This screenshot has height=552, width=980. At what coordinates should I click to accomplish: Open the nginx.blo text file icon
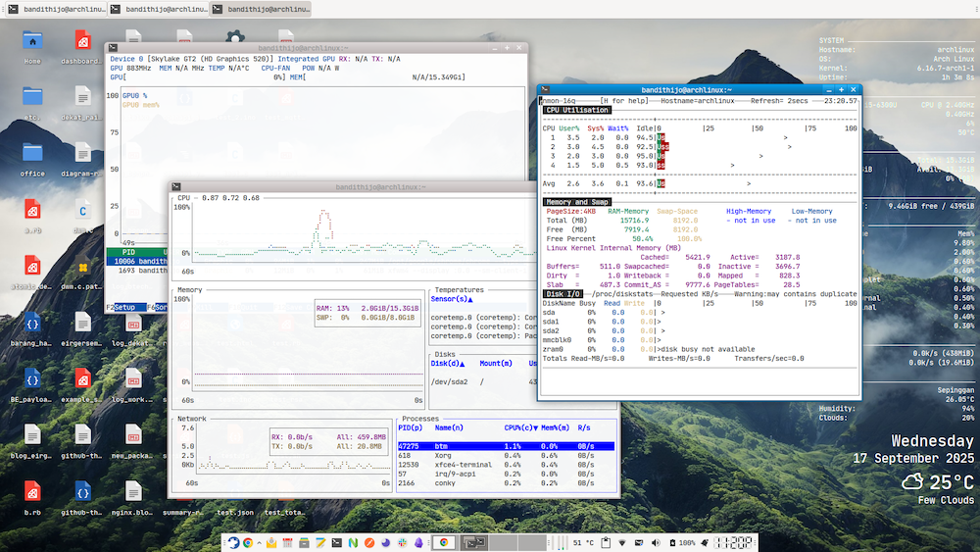click(x=134, y=492)
